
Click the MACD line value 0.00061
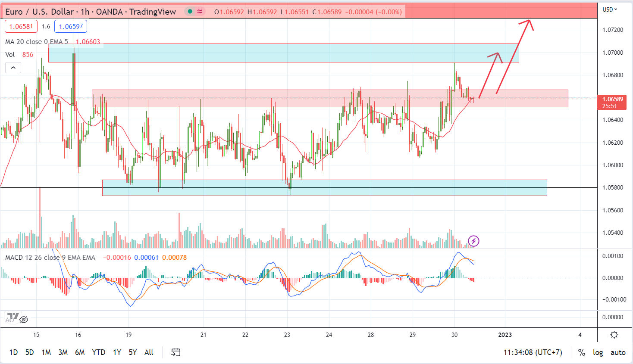pyautogui.click(x=146, y=258)
